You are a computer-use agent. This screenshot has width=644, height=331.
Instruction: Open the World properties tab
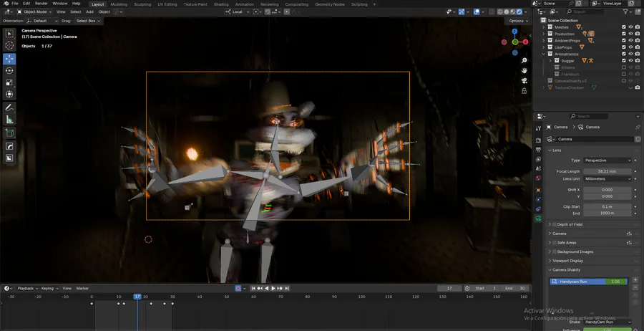538,178
